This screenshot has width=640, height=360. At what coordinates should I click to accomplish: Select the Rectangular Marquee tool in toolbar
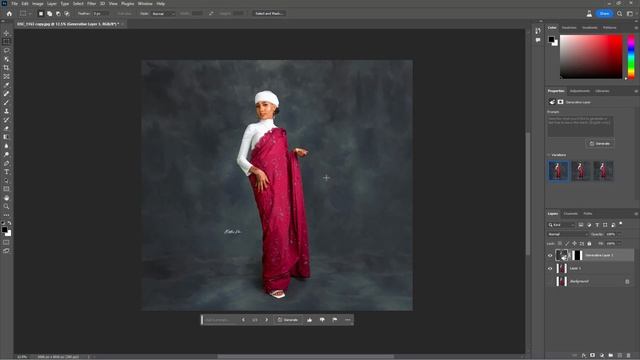(x=6, y=42)
